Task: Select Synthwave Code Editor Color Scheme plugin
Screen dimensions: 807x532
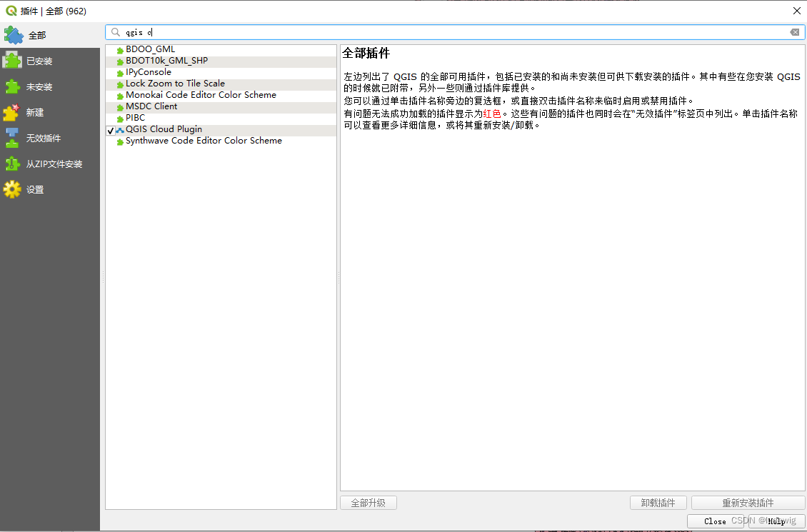Action: coord(204,141)
